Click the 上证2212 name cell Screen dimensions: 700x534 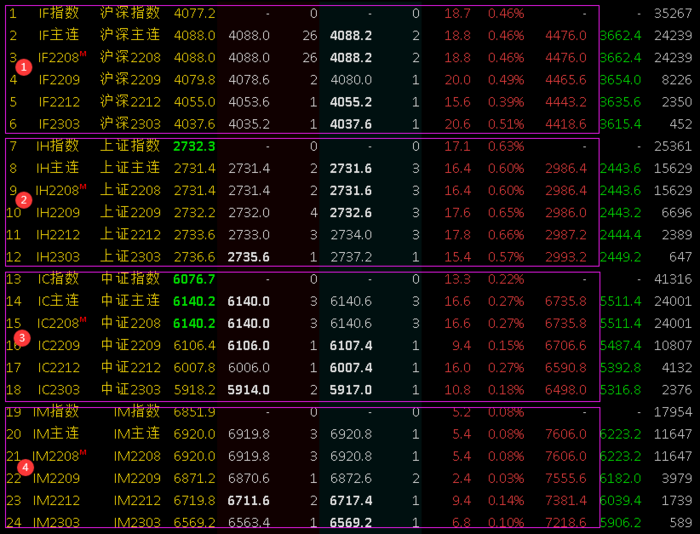tap(130, 234)
